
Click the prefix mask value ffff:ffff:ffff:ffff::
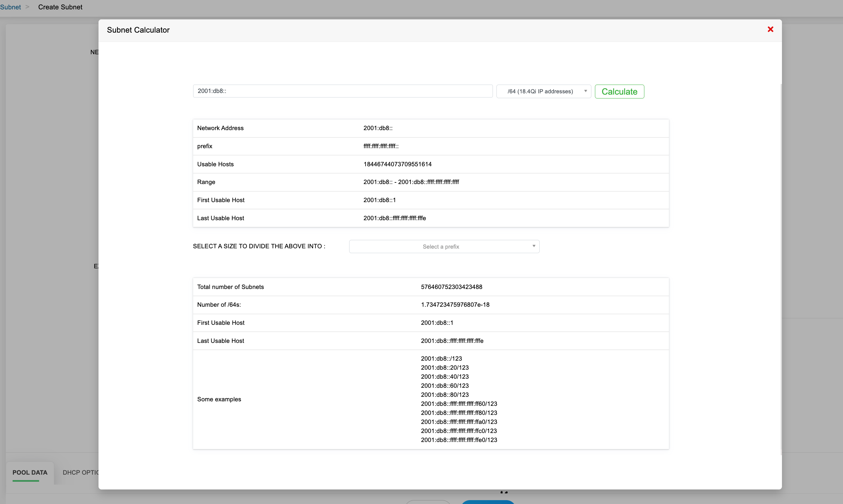pos(380,146)
